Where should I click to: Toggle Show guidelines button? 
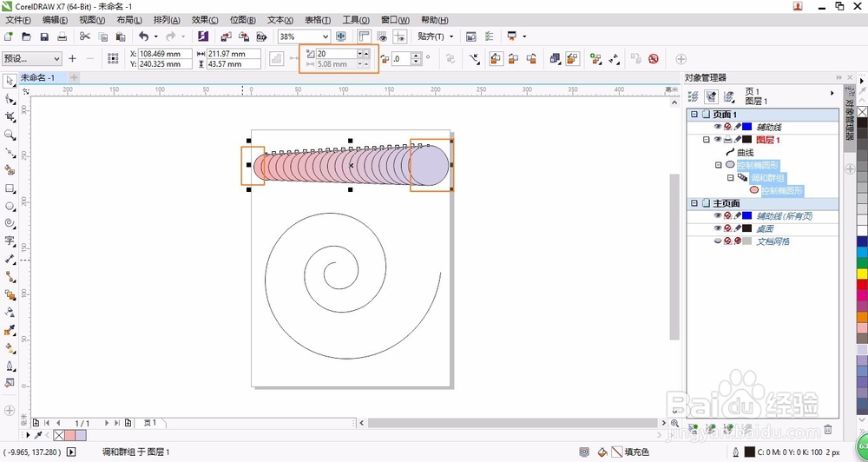pos(399,36)
